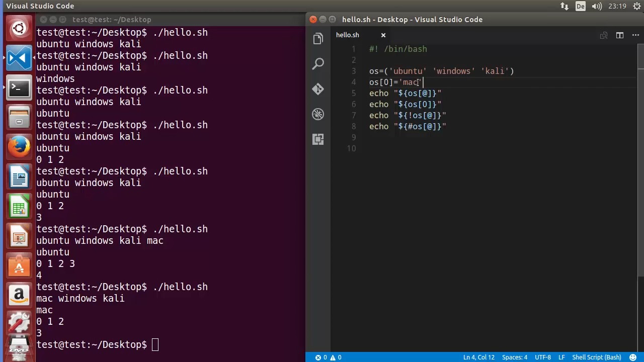
Task: Click line echo "${!os[@]}" in editor
Action: coord(408,116)
